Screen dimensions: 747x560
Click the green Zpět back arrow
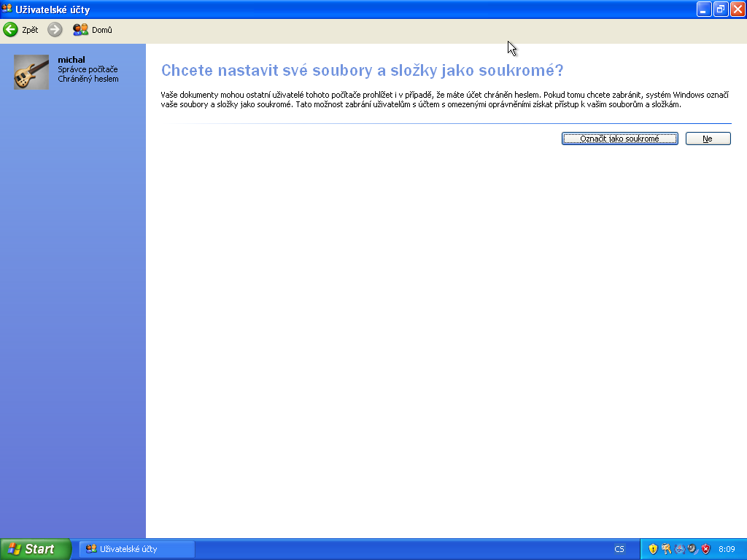pos(10,30)
